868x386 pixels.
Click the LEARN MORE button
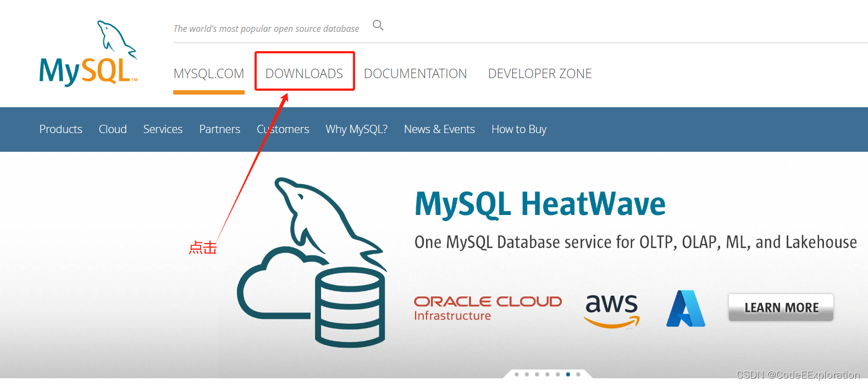click(x=781, y=307)
